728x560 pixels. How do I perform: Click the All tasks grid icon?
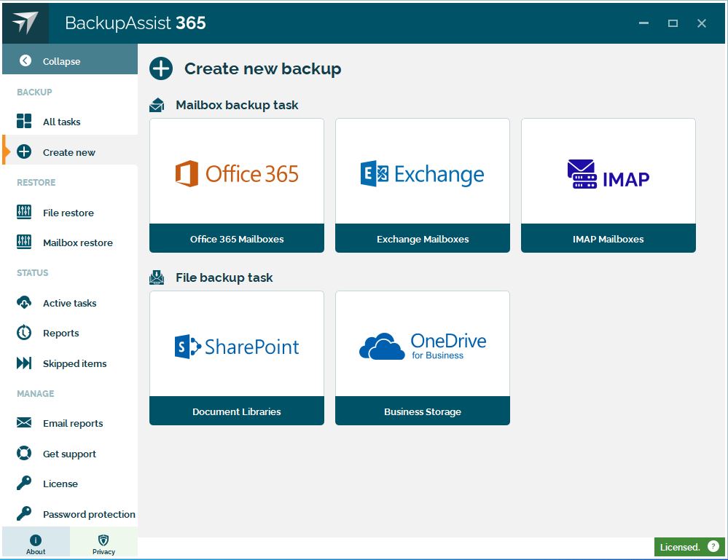tap(24, 121)
